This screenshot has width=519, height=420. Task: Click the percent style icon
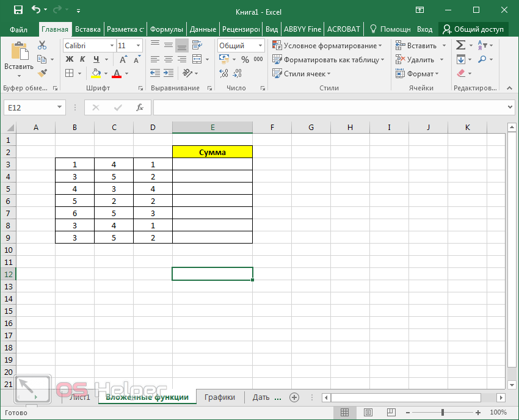(x=245, y=60)
